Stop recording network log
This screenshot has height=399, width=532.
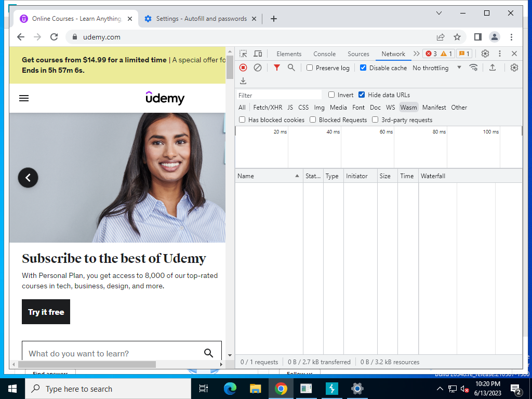(243, 68)
